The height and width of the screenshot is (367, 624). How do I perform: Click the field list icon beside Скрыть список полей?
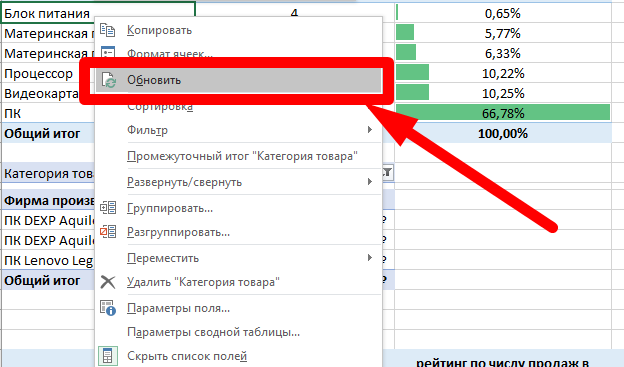point(108,356)
